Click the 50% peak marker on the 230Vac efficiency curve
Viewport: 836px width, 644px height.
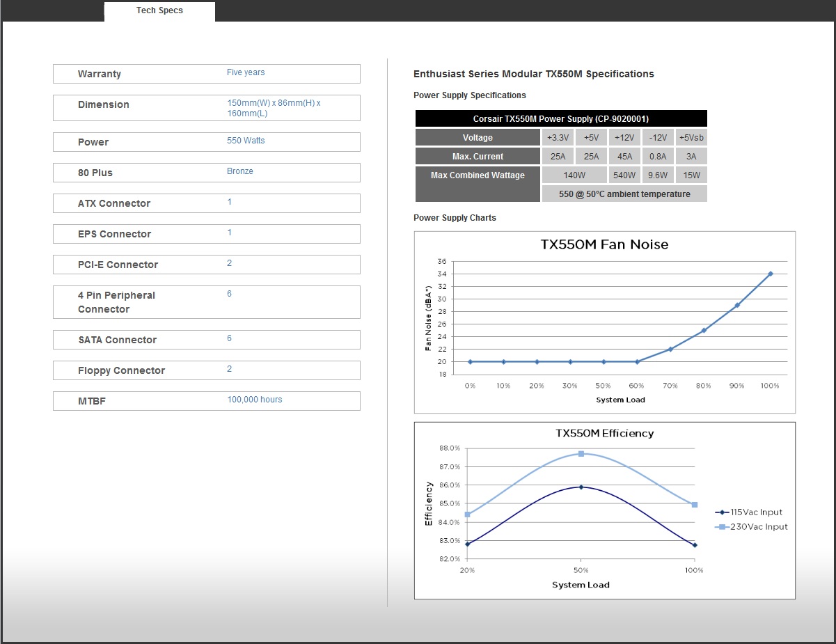[x=581, y=454]
